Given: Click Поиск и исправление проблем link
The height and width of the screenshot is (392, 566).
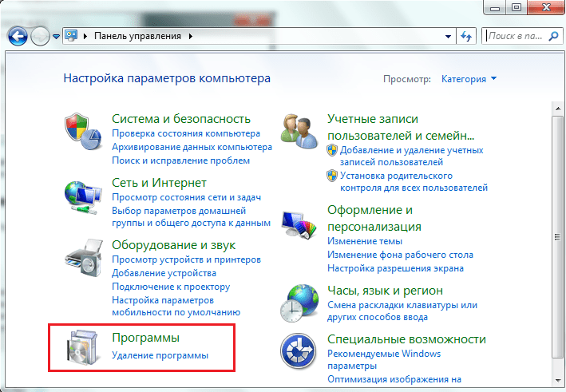Looking at the screenshot, I should (x=180, y=160).
